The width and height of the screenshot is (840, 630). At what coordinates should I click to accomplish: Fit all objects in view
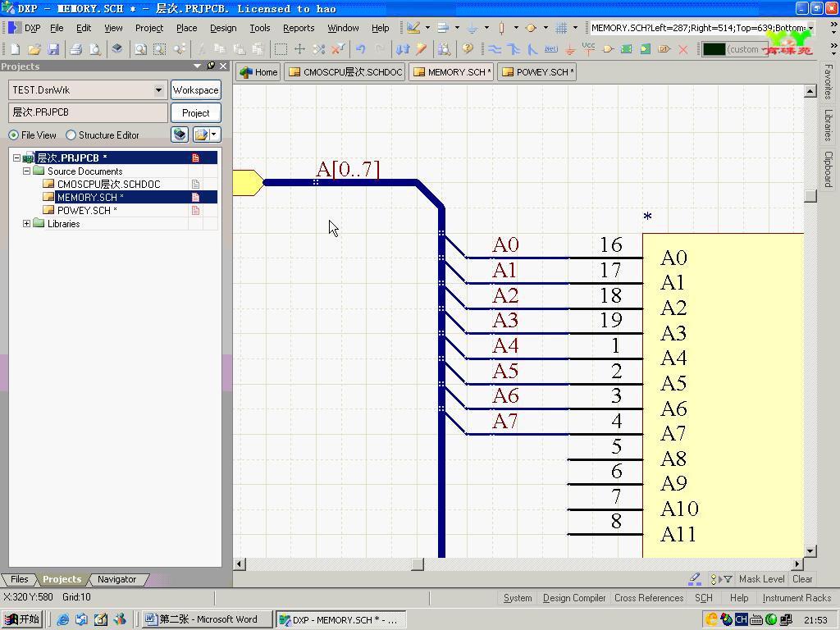click(x=140, y=49)
